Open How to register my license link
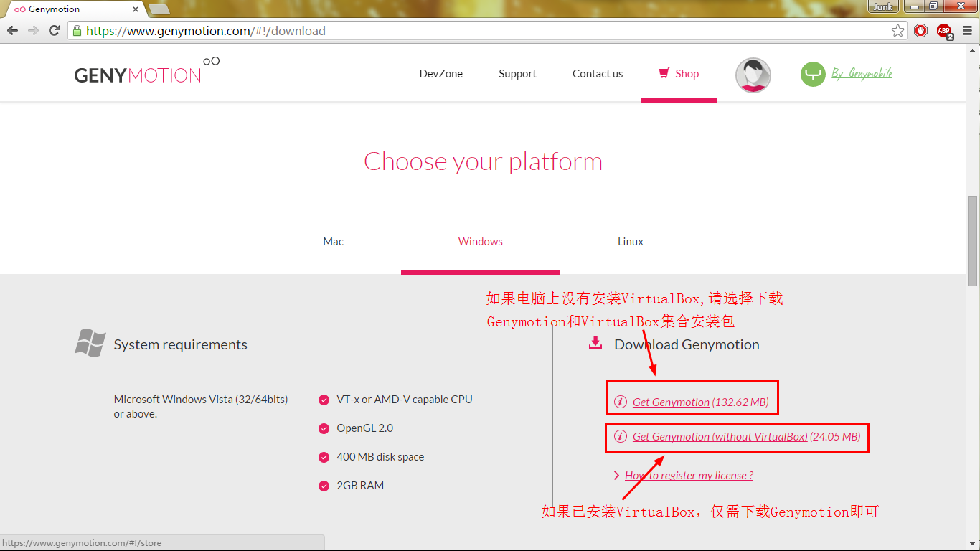This screenshot has width=980, height=551. [689, 476]
